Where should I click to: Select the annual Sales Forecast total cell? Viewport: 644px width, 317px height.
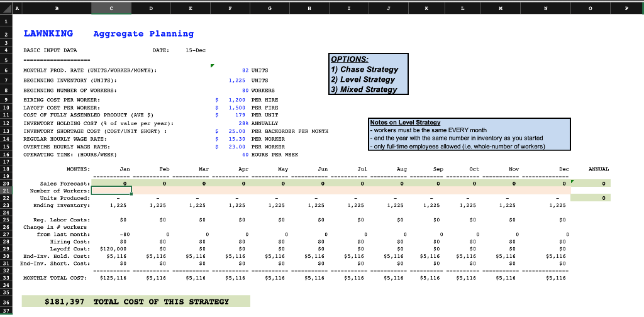pos(591,183)
